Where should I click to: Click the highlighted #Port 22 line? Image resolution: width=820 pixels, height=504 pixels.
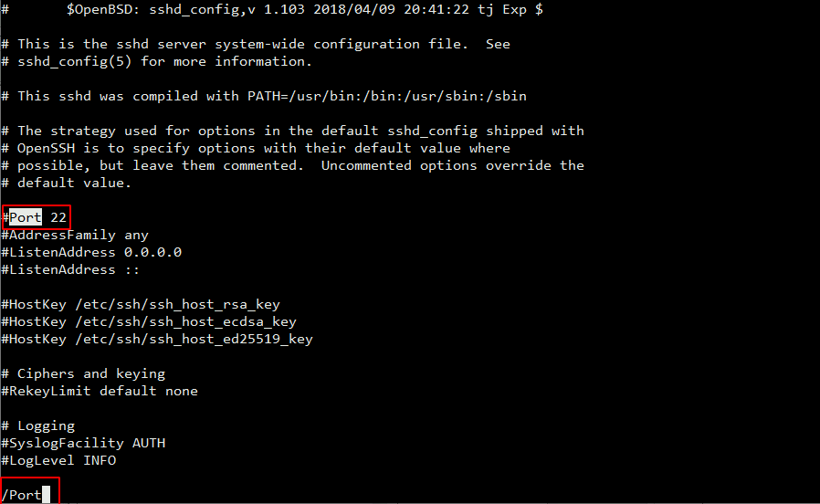[37, 217]
